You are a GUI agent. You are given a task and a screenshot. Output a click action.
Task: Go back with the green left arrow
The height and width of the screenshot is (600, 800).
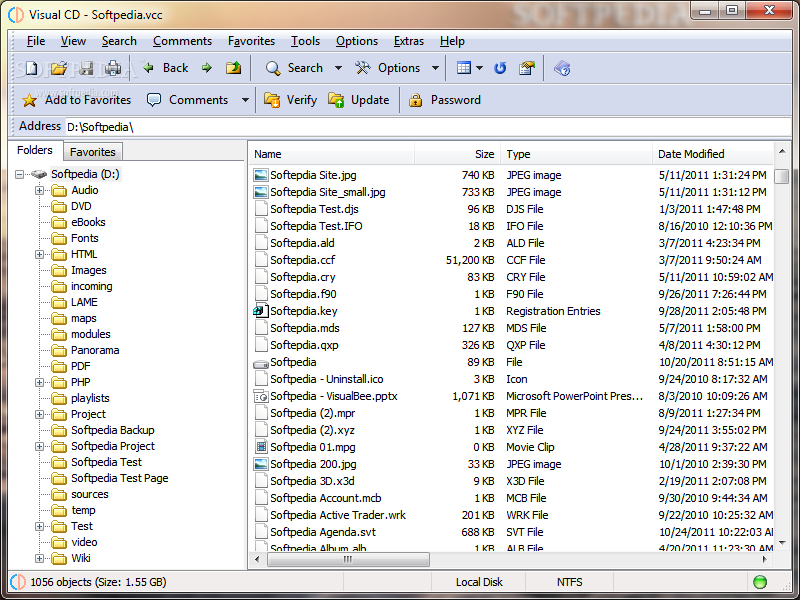click(x=148, y=68)
